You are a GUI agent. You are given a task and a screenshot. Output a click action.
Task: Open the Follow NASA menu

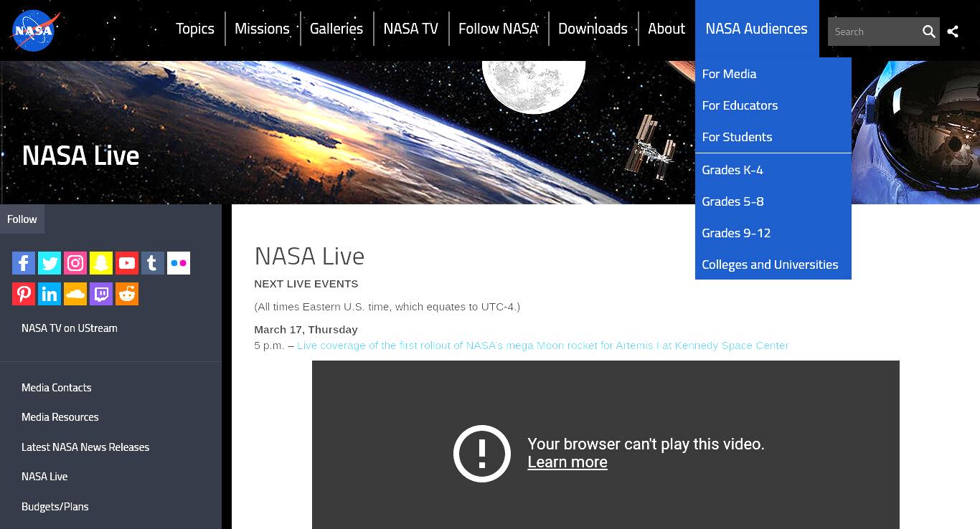pos(499,29)
